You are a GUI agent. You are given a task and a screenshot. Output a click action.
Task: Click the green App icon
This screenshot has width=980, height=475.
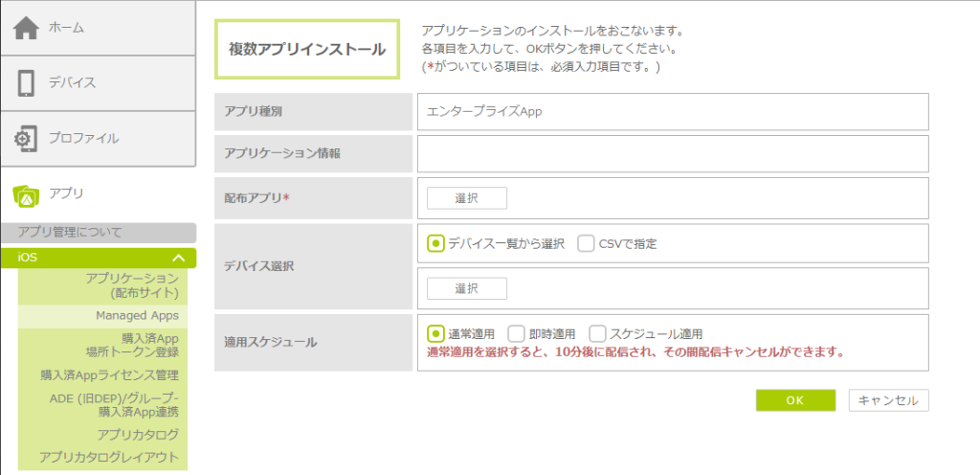pos(26,194)
